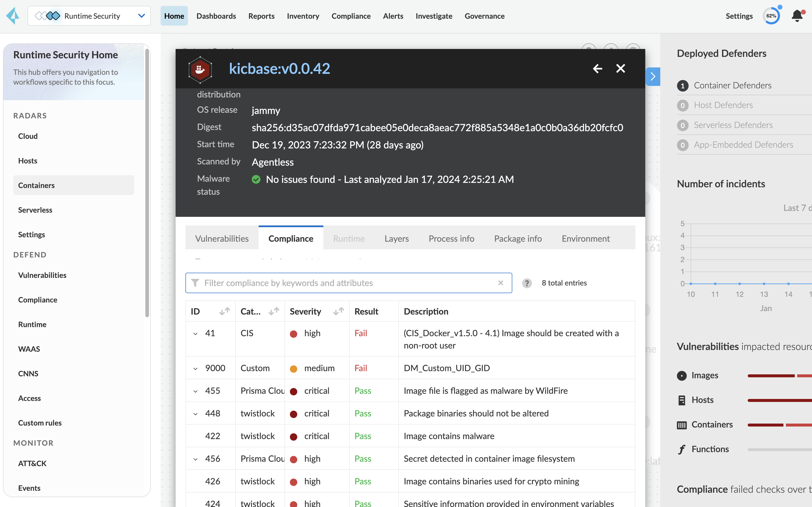
Task: Expand compliance check 9000 details
Action: (x=196, y=368)
